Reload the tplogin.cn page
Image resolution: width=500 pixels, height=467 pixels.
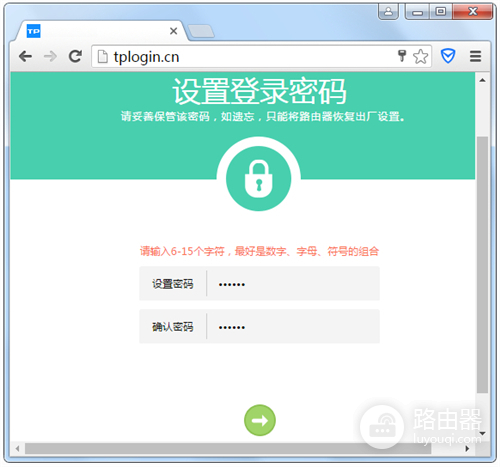coord(75,56)
